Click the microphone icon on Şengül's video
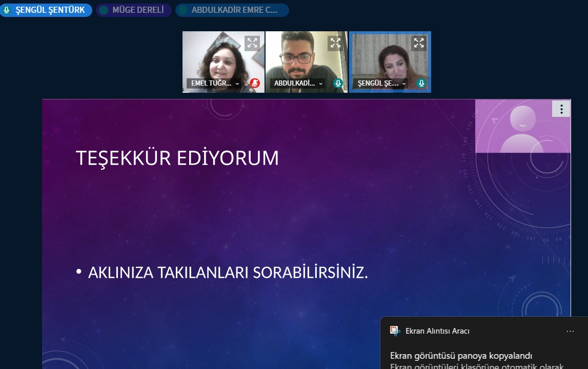 [x=421, y=83]
